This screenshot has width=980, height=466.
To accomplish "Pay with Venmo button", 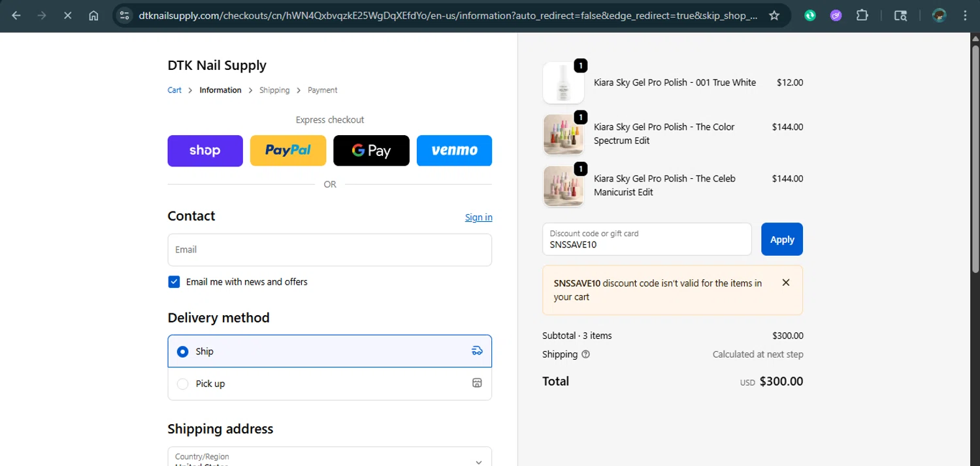I will tap(454, 151).
